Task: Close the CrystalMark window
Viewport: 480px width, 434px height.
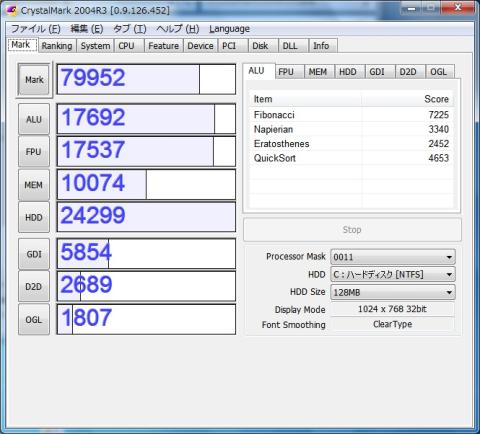Action: [458, 7]
